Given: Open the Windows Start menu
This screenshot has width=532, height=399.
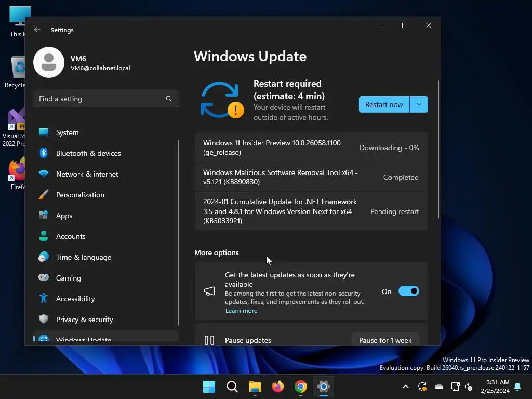Looking at the screenshot, I should (x=209, y=387).
